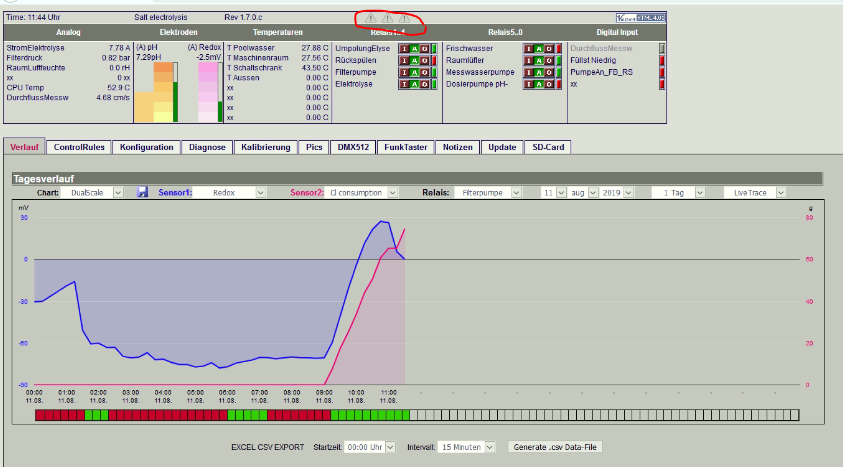Set Filterpumpe relay to I (on)
Screen dimensions: 843x467
tap(404, 72)
